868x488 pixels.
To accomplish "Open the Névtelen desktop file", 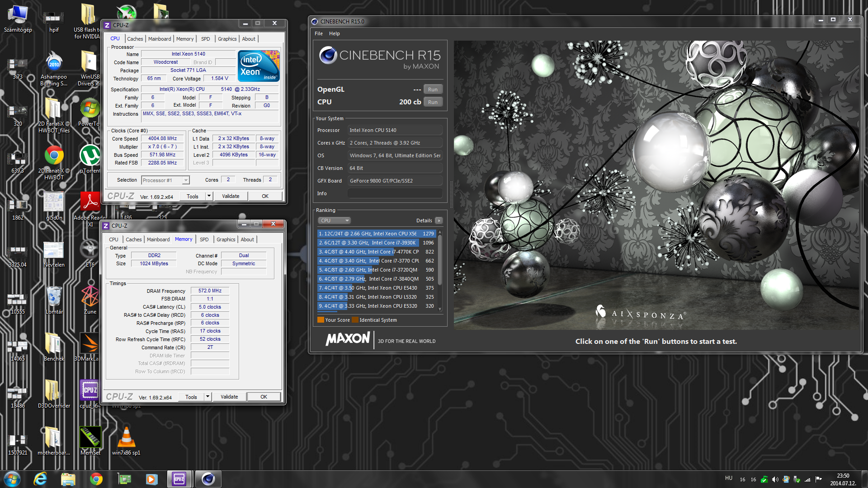I will click(54, 253).
